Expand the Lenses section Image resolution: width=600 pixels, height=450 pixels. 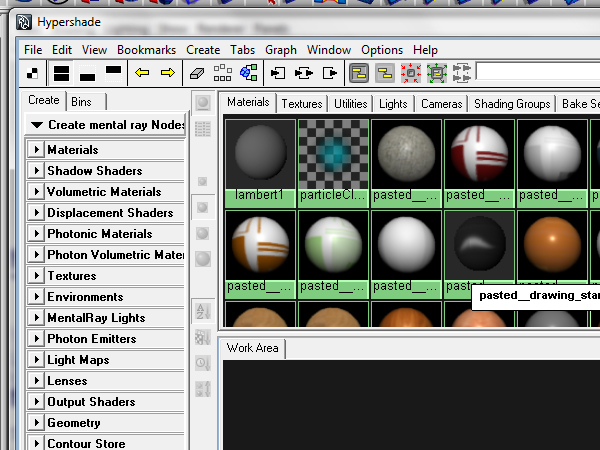point(37,381)
